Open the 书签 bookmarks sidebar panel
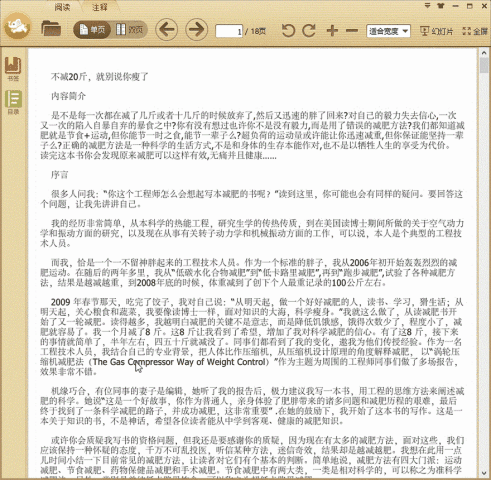The height and width of the screenshot is (480, 491). click(13, 69)
